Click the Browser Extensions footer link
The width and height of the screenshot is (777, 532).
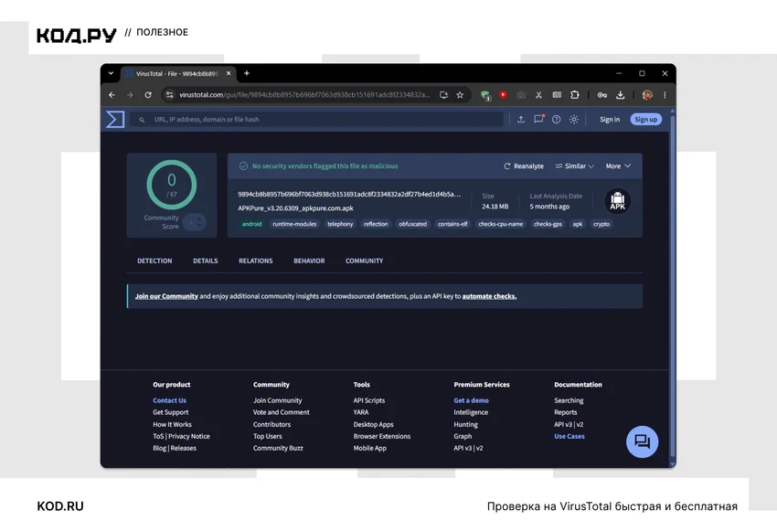point(381,436)
